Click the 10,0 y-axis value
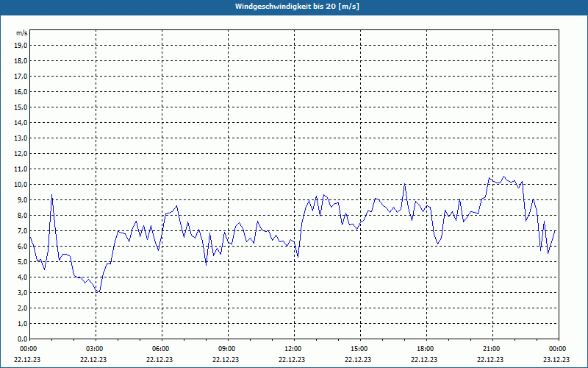Screen dimensions: 588x368 [21, 185]
